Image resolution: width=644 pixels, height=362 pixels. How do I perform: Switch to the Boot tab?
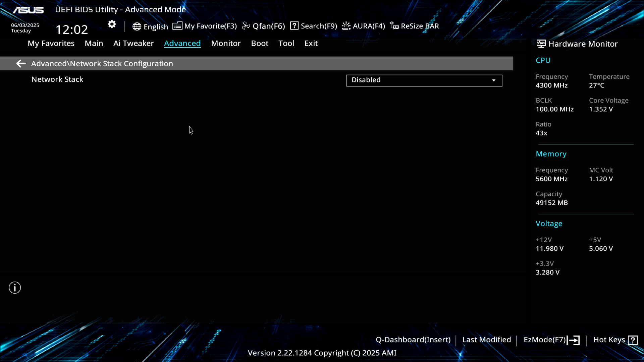tap(260, 43)
